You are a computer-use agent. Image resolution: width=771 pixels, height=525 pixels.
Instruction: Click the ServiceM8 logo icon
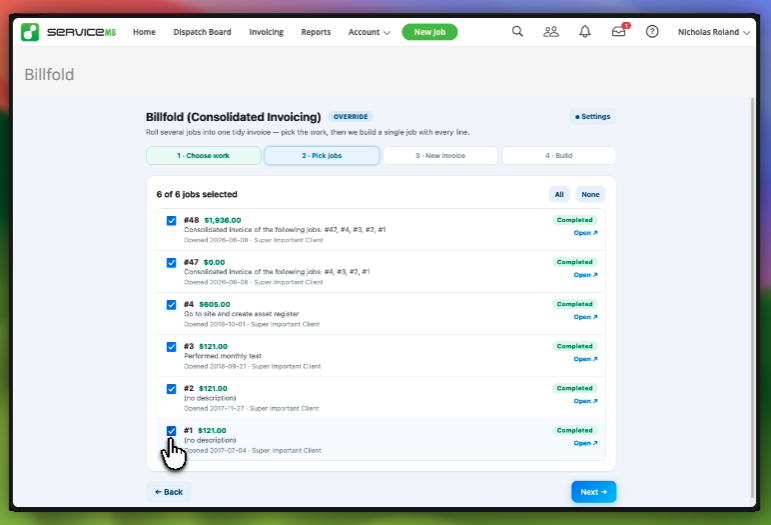(30, 32)
